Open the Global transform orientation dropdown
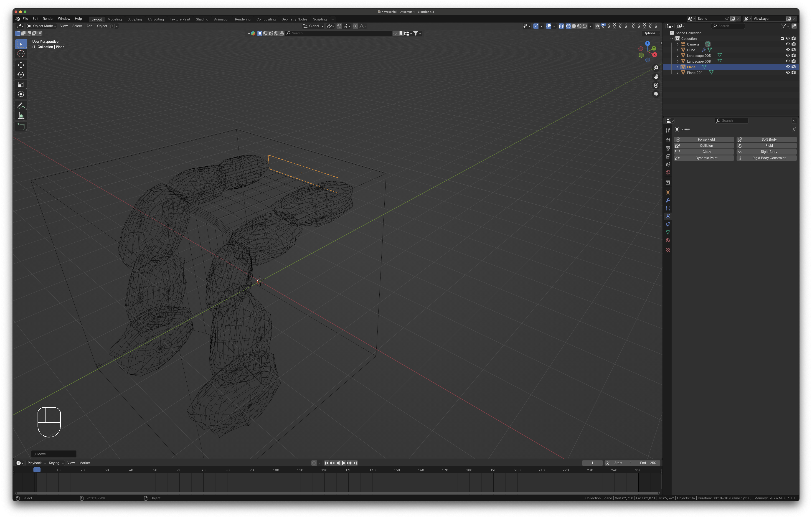The height and width of the screenshot is (518, 812). [x=313, y=26]
